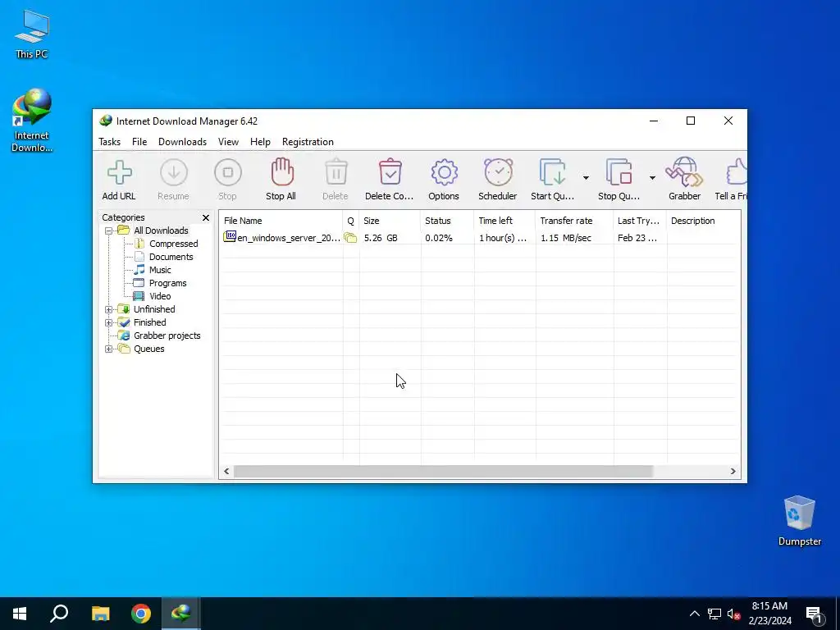Click the Stop toolbar icon
Viewport: 840px width, 630px height.
click(228, 172)
